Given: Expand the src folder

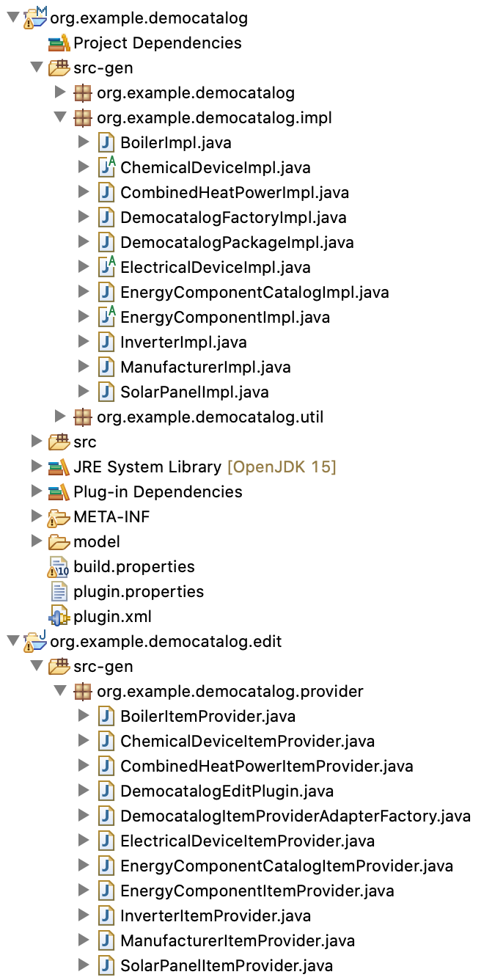Looking at the screenshot, I should tap(37, 442).
